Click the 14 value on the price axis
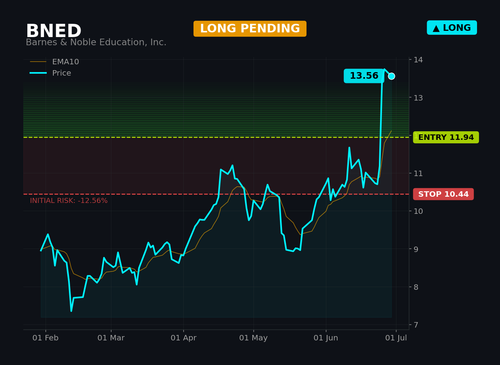This screenshot has height=365, width=500. click(x=418, y=60)
